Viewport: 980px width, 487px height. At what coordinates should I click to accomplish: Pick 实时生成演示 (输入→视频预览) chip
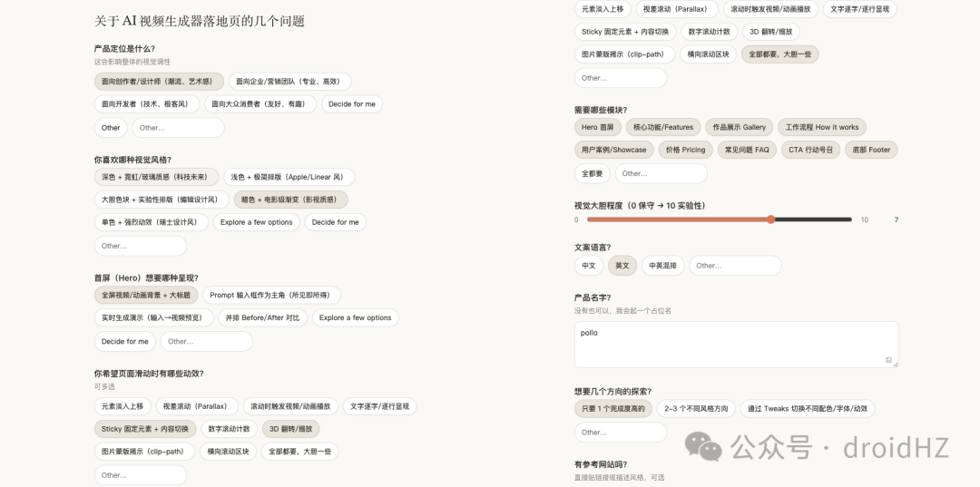[153, 317]
